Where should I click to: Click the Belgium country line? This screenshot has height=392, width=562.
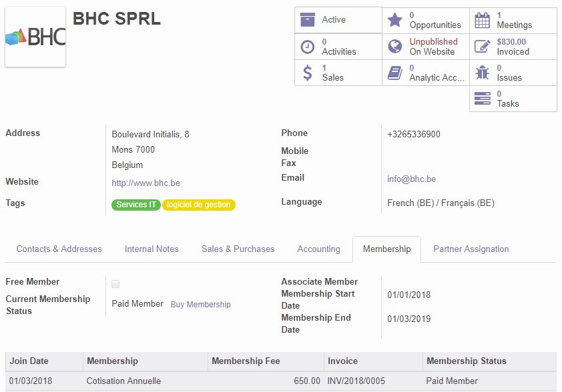click(x=127, y=165)
